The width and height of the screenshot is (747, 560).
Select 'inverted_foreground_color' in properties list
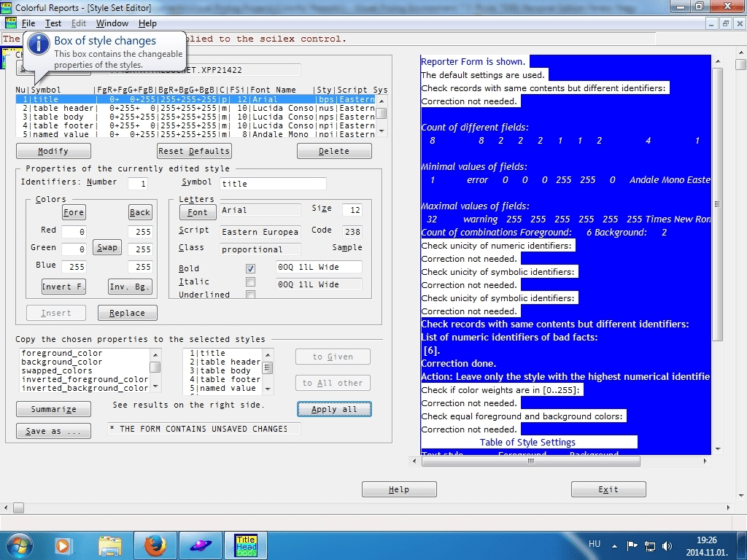pos(85,379)
